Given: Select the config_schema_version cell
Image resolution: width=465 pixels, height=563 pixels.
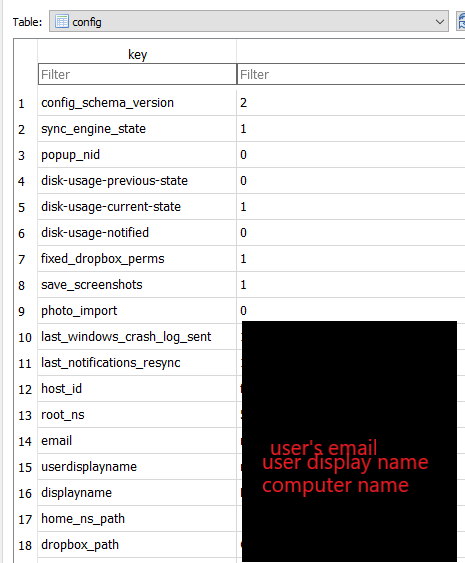Looking at the screenshot, I should click(x=137, y=103).
